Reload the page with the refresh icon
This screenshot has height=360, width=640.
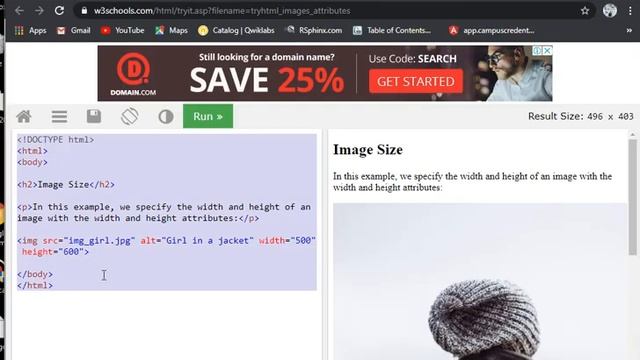point(60,11)
